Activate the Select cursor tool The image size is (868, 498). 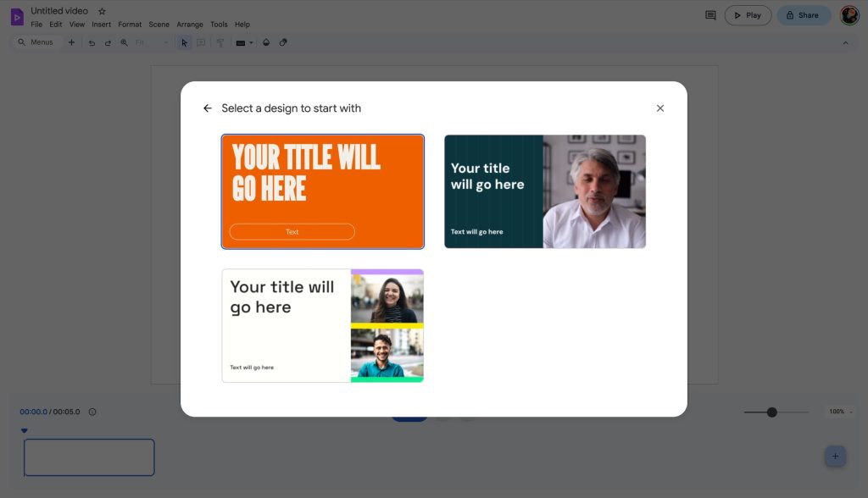click(184, 42)
